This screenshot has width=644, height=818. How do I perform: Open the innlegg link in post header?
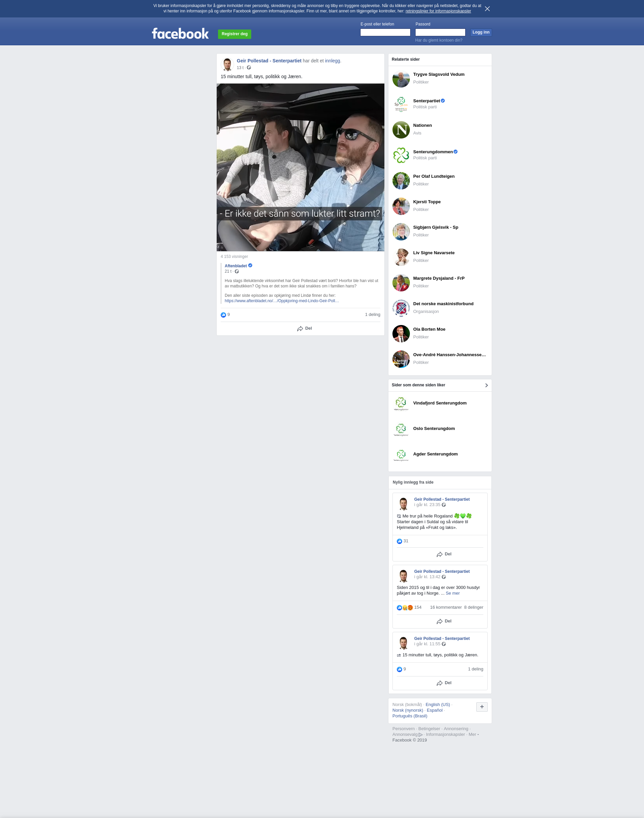pyautogui.click(x=332, y=61)
